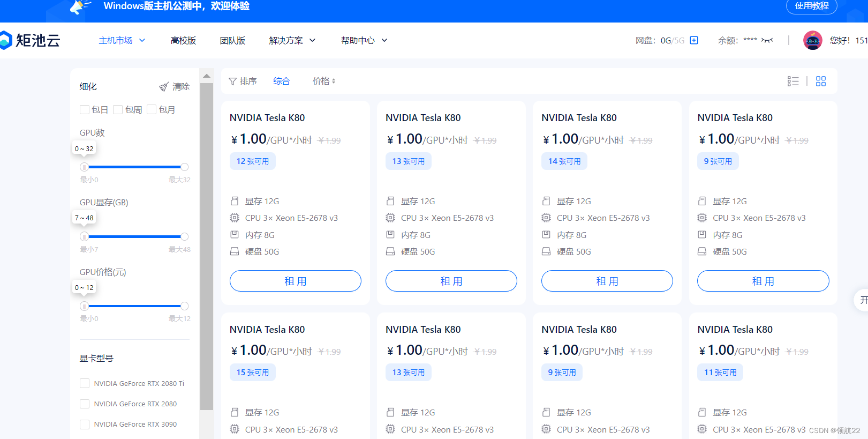Check the 包周 weekly rental checkbox
Screen dimensions: 868x439
tap(118, 109)
